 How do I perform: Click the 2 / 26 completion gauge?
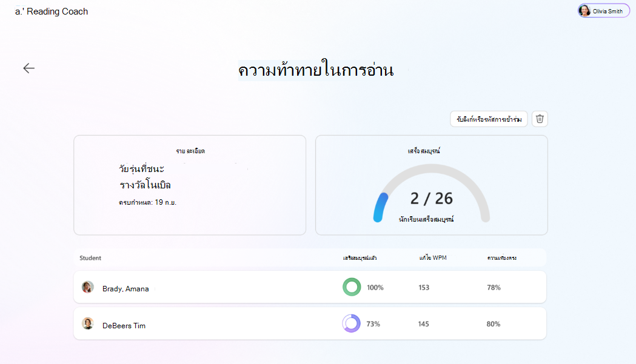432,194
